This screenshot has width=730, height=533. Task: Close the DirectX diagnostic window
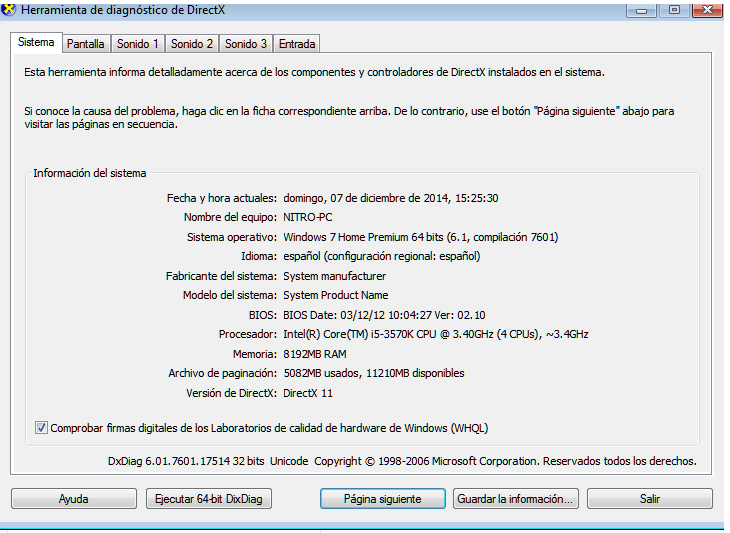tap(707, 10)
